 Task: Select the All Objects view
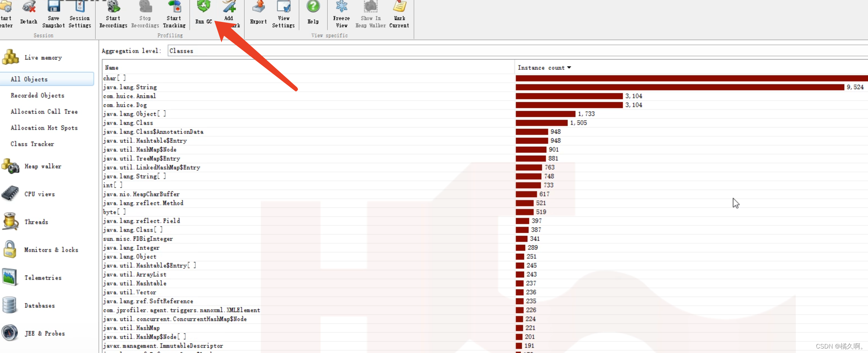tap(47, 79)
